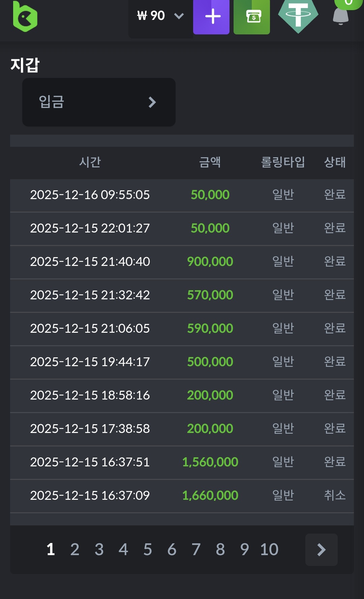Click the 시간 column header
The image size is (364, 599).
coord(90,162)
